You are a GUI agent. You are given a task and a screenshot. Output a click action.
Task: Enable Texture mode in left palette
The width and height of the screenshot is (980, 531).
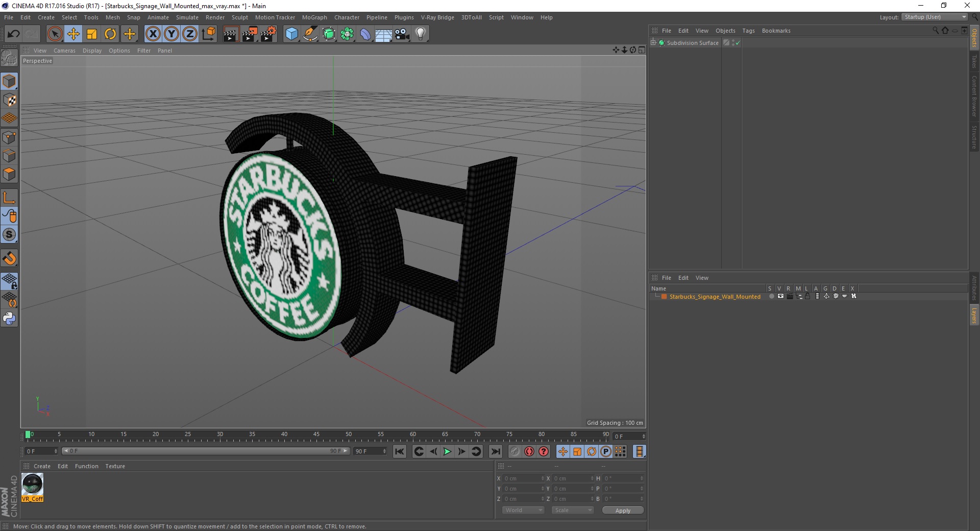[9, 100]
